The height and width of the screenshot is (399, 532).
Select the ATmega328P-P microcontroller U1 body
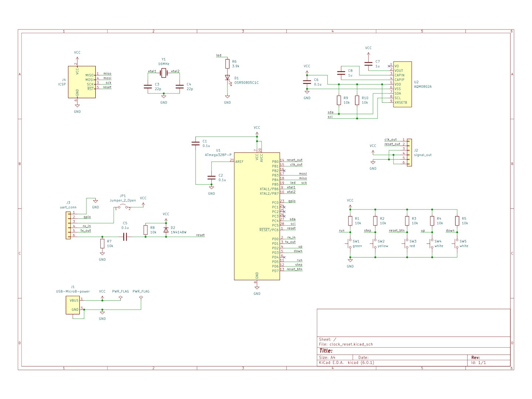257,216
